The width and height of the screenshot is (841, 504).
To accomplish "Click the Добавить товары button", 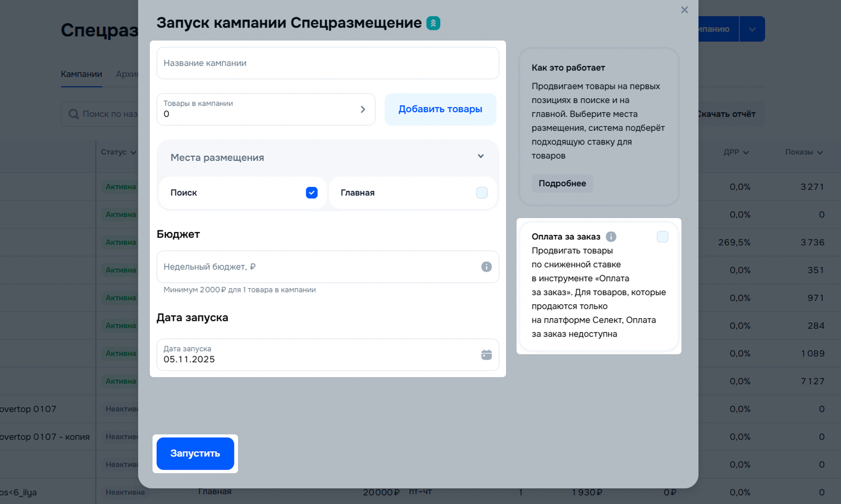I will tap(440, 109).
